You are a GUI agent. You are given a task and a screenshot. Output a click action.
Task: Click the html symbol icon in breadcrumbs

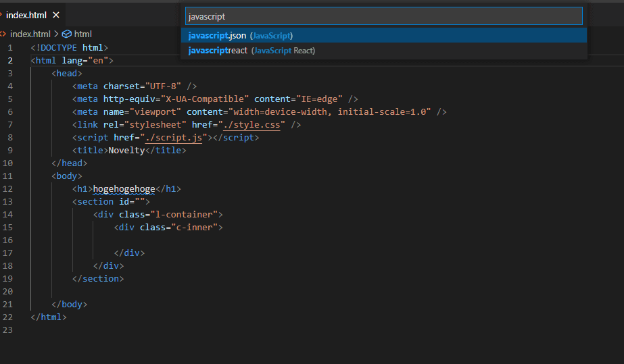click(66, 34)
